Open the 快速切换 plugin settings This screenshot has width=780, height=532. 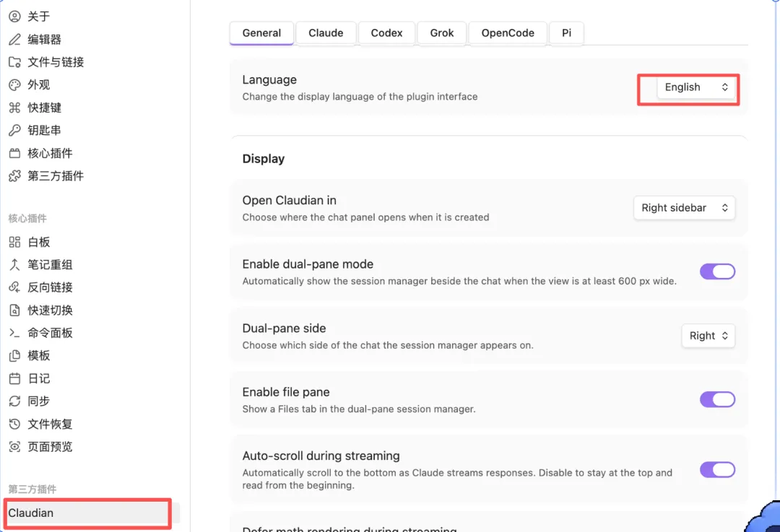[x=51, y=310]
